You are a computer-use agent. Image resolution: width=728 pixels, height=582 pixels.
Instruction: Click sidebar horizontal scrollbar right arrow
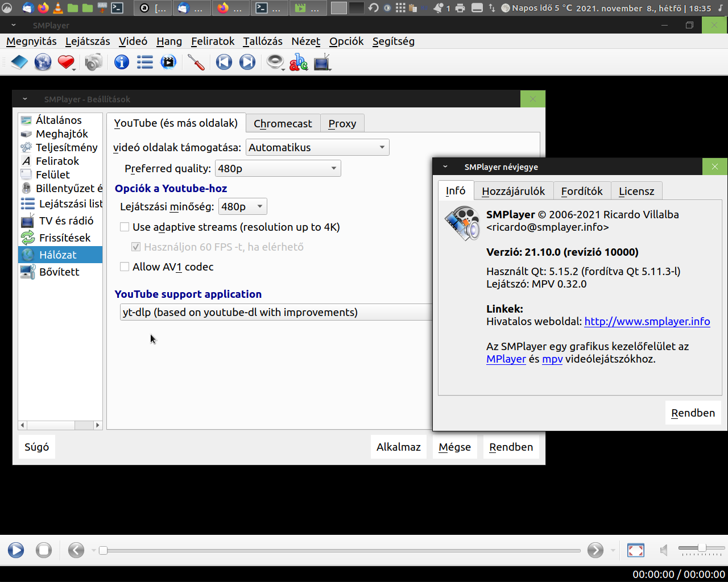tap(97, 425)
